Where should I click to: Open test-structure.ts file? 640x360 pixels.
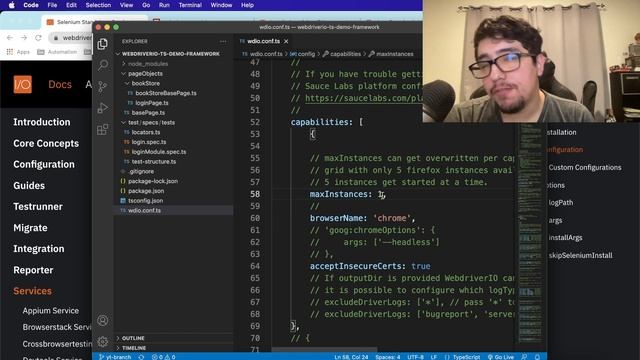(154, 162)
